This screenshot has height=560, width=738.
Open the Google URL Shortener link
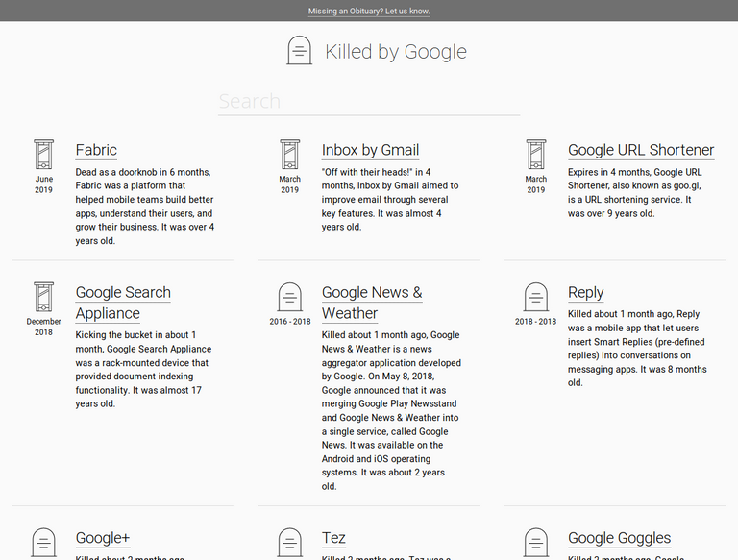(x=641, y=150)
